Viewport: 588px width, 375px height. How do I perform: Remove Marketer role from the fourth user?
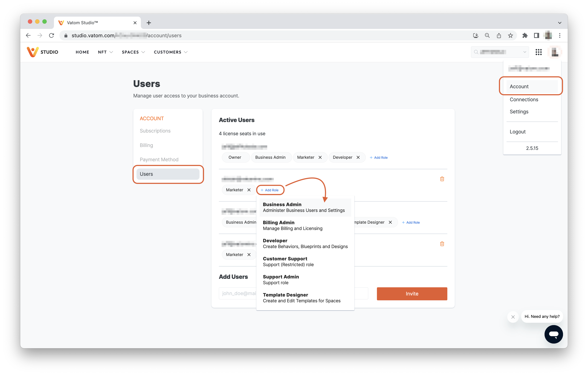(x=249, y=255)
